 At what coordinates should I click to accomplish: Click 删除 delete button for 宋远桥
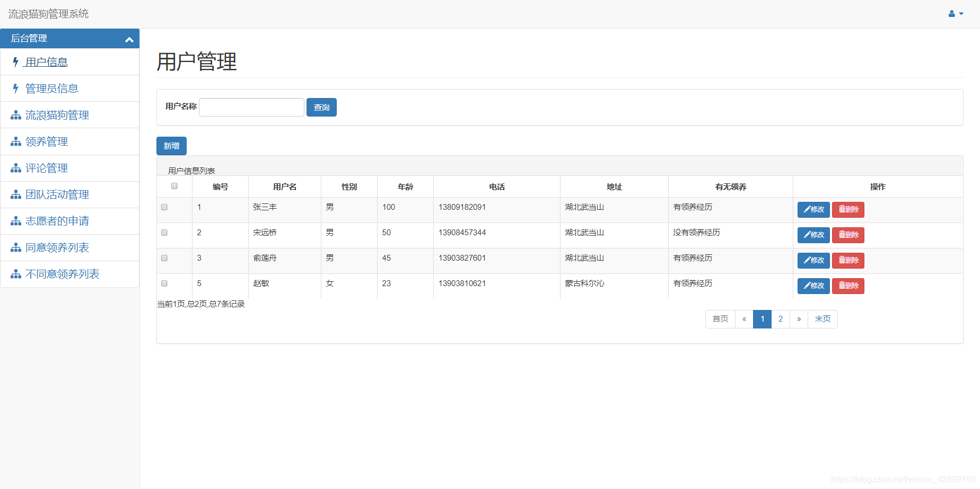848,235
